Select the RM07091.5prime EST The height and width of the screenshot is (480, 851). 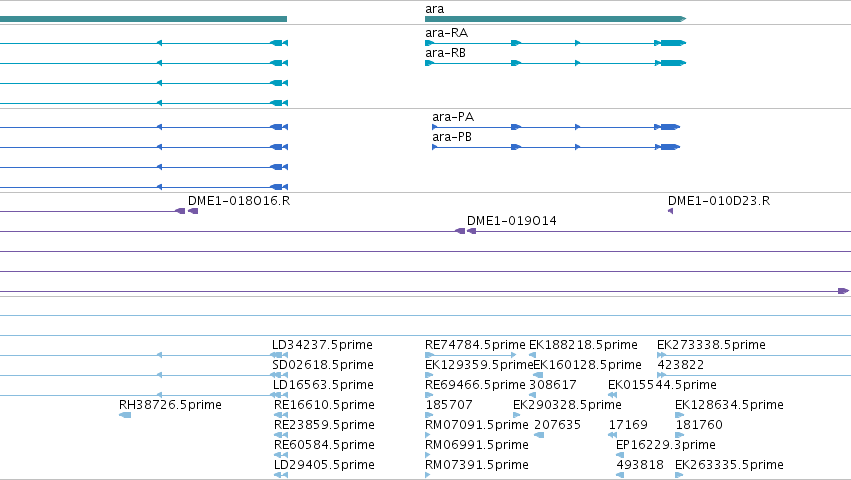tap(477, 425)
